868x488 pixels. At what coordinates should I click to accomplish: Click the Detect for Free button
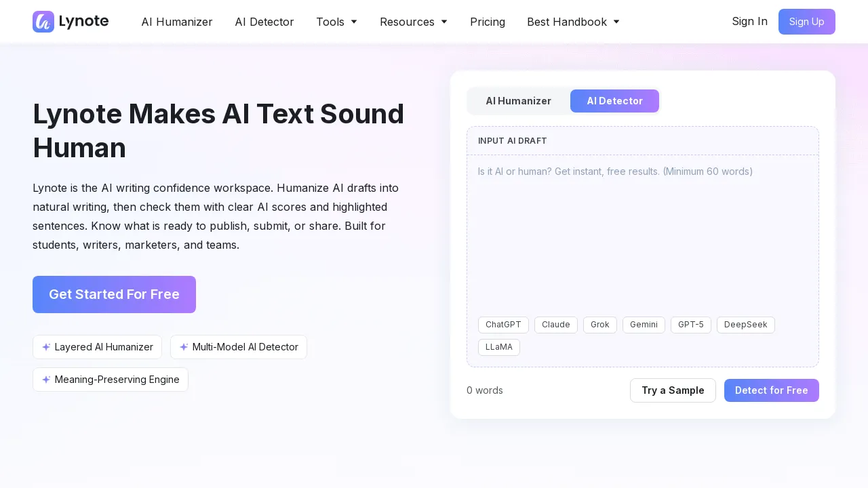click(x=772, y=390)
